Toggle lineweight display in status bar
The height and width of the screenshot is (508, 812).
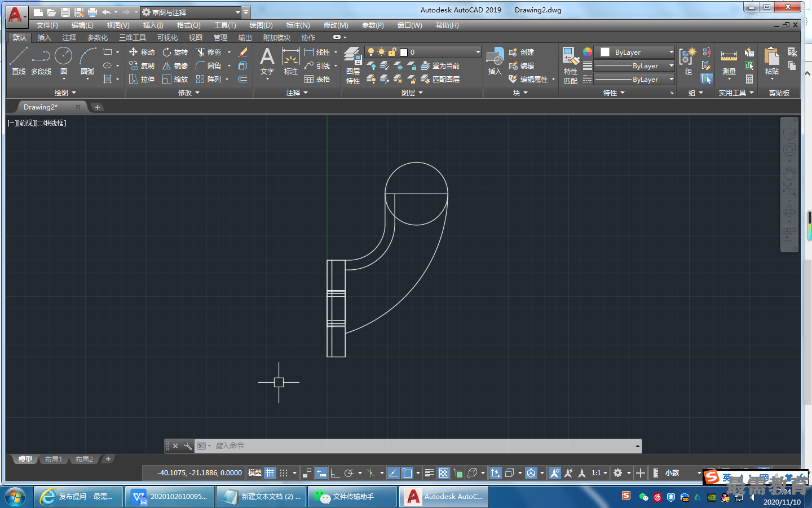[429, 473]
